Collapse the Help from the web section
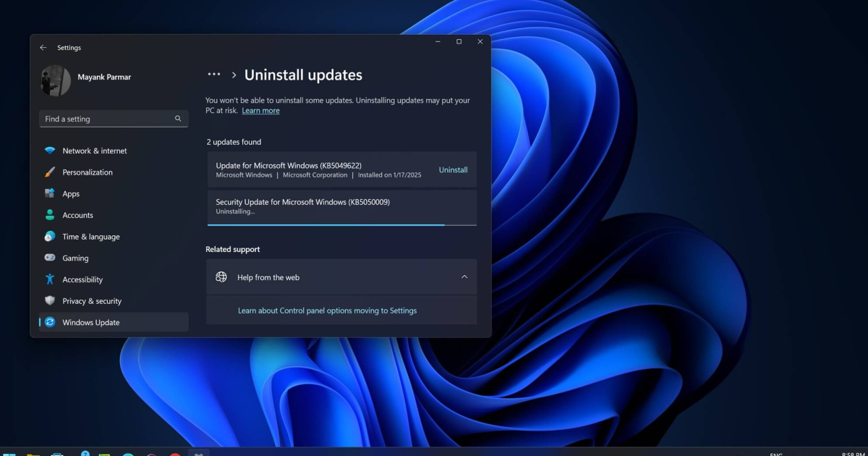Viewport: 868px width, 456px height. tap(464, 277)
